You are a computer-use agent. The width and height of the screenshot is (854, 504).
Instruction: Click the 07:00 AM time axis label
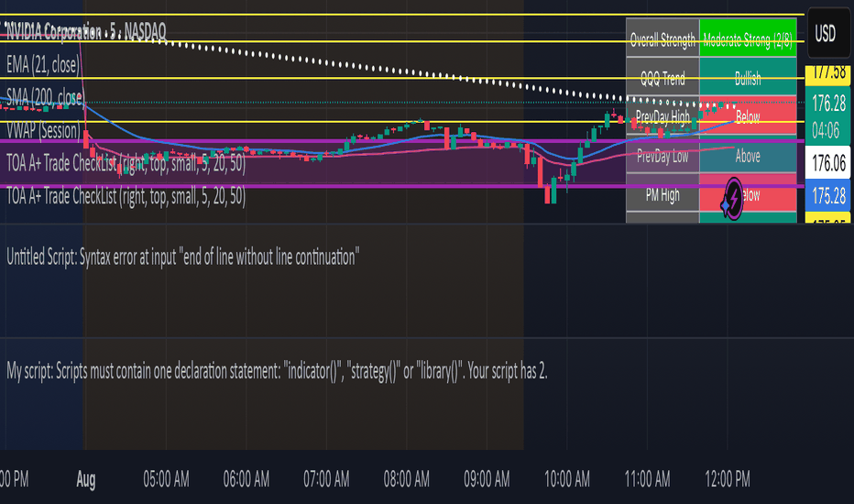326,479
